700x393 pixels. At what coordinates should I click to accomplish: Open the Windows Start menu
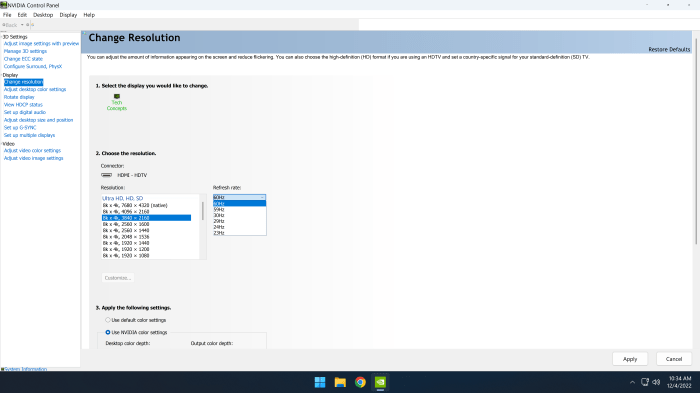click(x=320, y=382)
